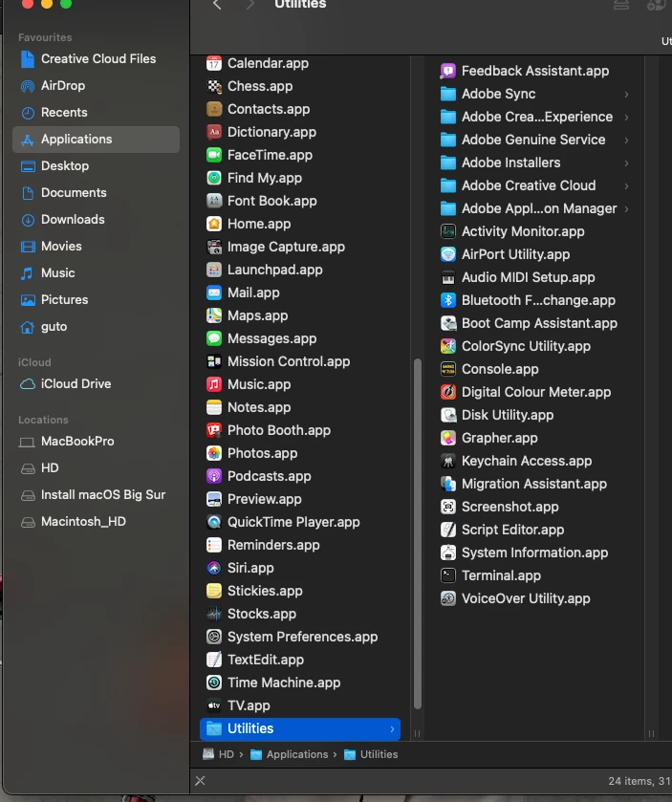
Task: Click the Image Capture.app icon
Action: point(214,247)
